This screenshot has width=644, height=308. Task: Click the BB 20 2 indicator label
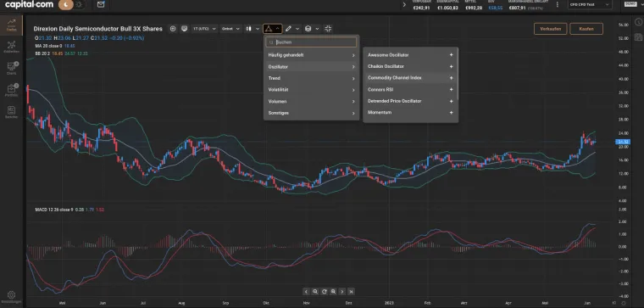tap(42, 53)
